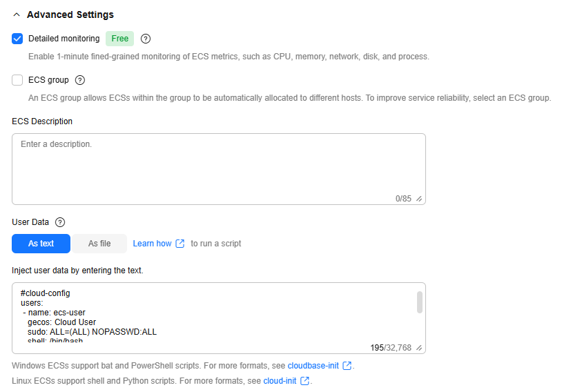Screen dimensions: 562x392
Task: Collapse the Advanced Settings section chevron
Action: [x=17, y=14]
